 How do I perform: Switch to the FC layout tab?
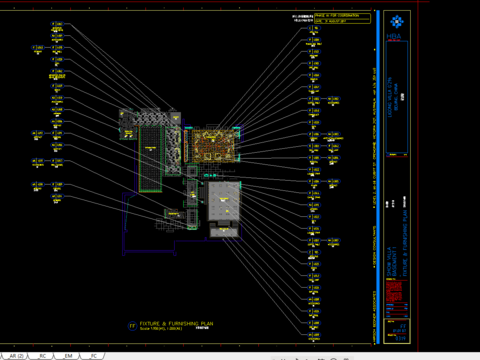[x=94, y=356]
